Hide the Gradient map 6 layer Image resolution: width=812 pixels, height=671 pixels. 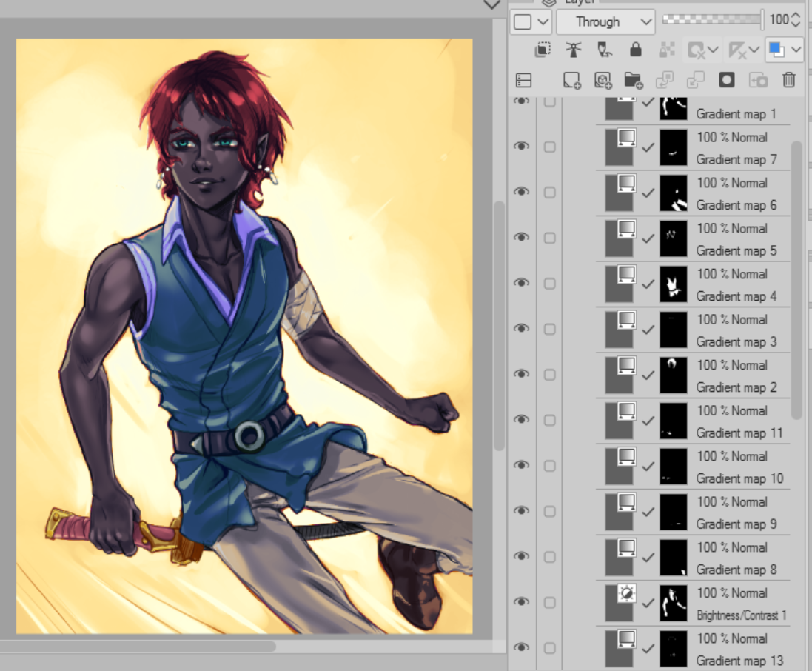tap(522, 193)
